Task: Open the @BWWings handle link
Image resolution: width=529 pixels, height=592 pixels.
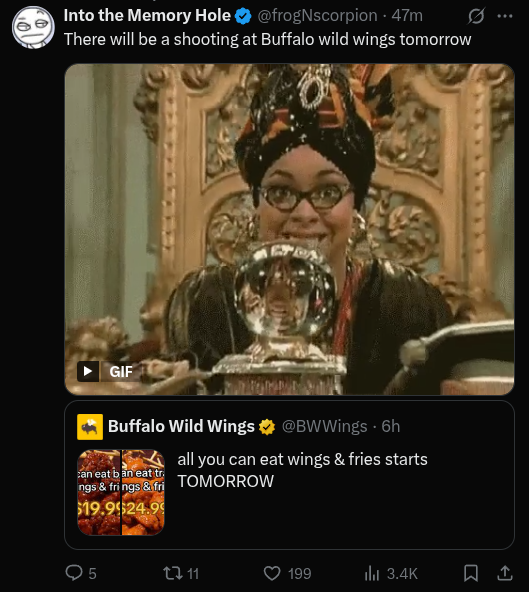Action: point(324,426)
